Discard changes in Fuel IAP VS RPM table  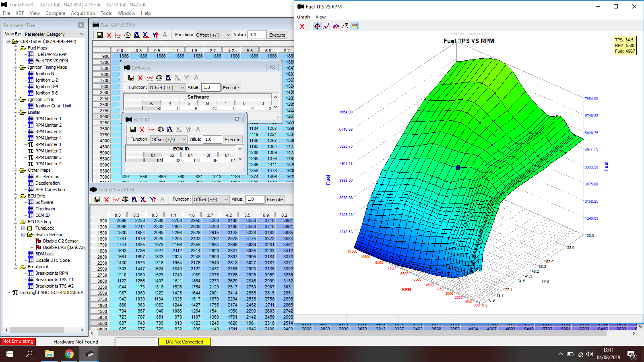pyautogui.click(x=109, y=35)
